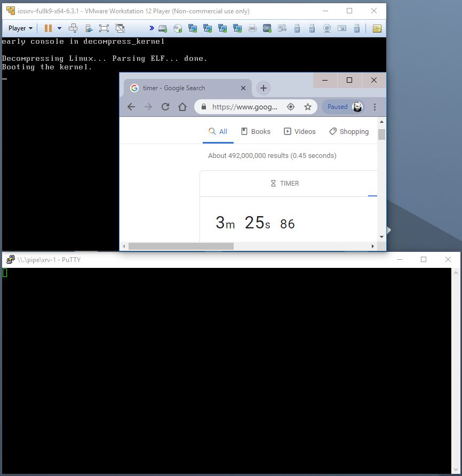This screenshot has height=476, width=462.
Task: Open Chrome's three-dot menu
Action: tap(375, 107)
